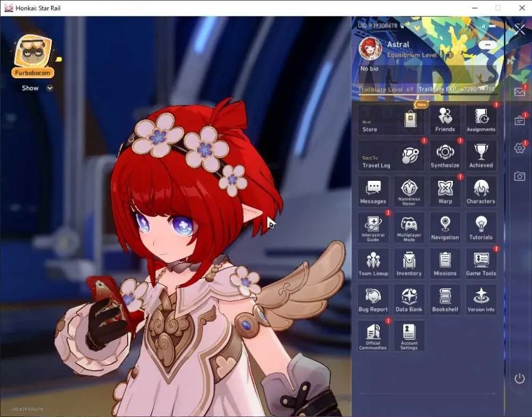Open the Synthesize screen
This screenshot has height=417, width=532.
[445, 156]
